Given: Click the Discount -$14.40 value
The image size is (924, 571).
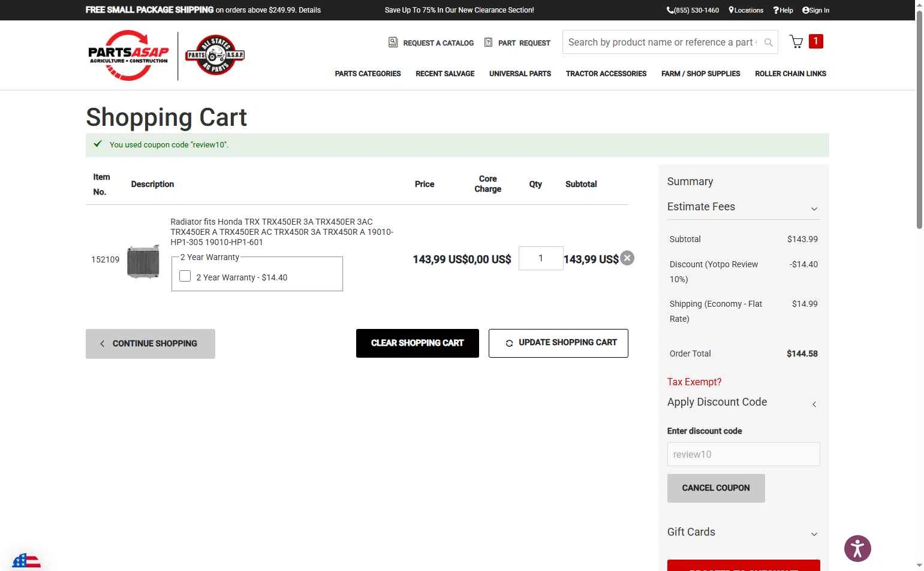Looking at the screenshot, I should [x=803, y=264].
